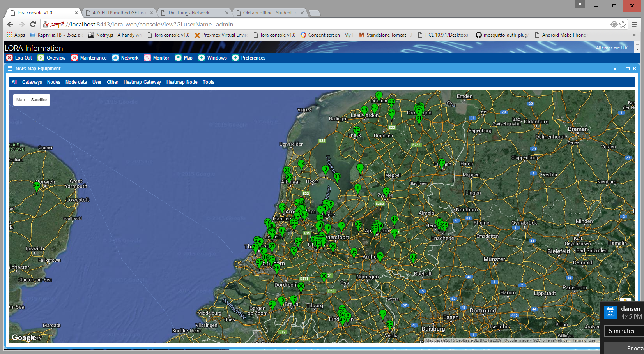Open the Preferences menu icon
Image resolution: width=644 pixels, height=354 pixels.
click(235, 58)
